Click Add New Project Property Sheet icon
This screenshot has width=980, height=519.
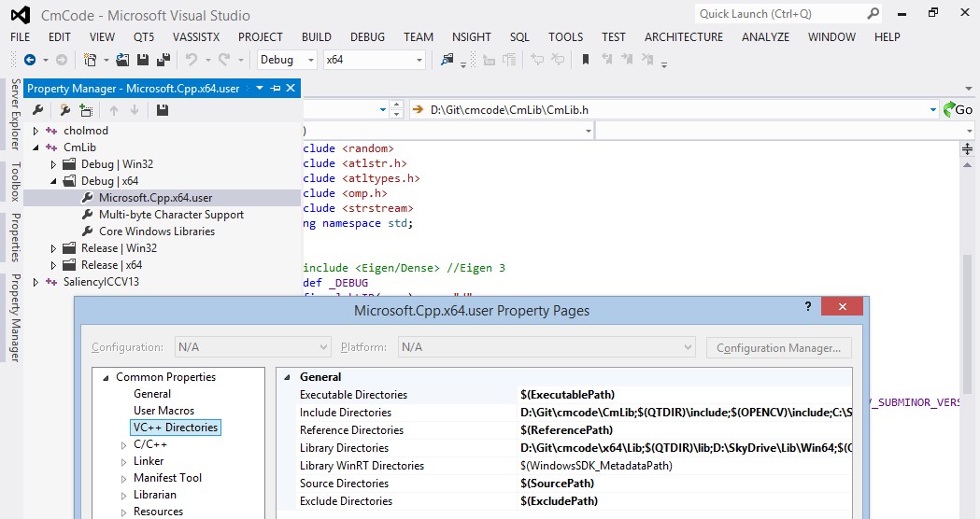64,110
